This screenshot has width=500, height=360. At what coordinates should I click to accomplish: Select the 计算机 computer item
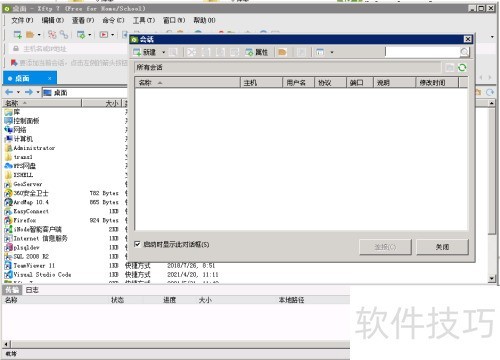[19, 139]
